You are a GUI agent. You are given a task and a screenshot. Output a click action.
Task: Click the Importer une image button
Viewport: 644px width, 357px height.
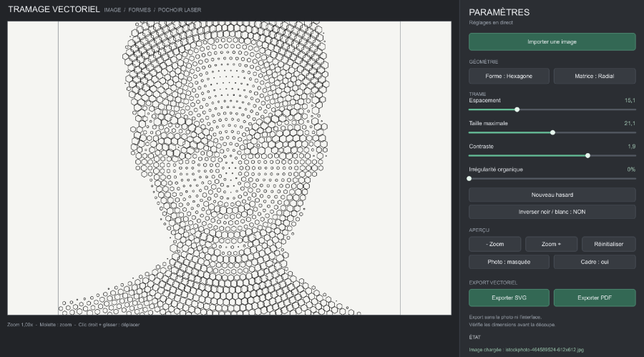point(552,42)
